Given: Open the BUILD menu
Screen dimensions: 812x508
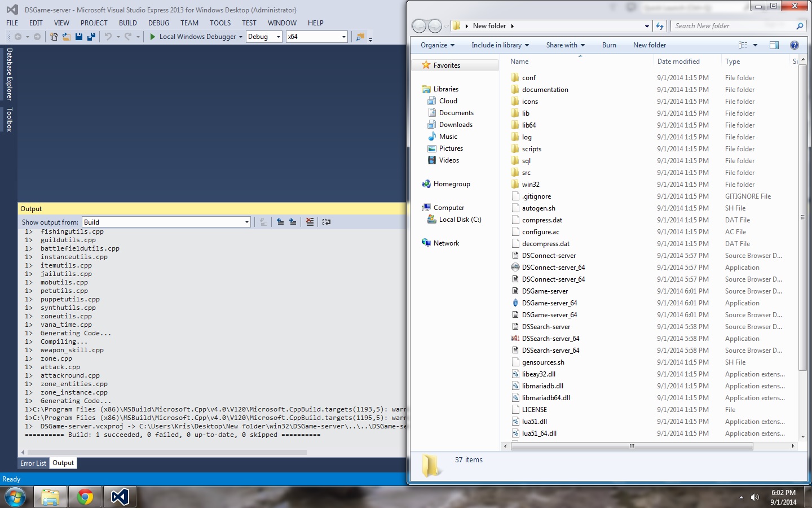Looking at the screenshot, I should 127,23.
